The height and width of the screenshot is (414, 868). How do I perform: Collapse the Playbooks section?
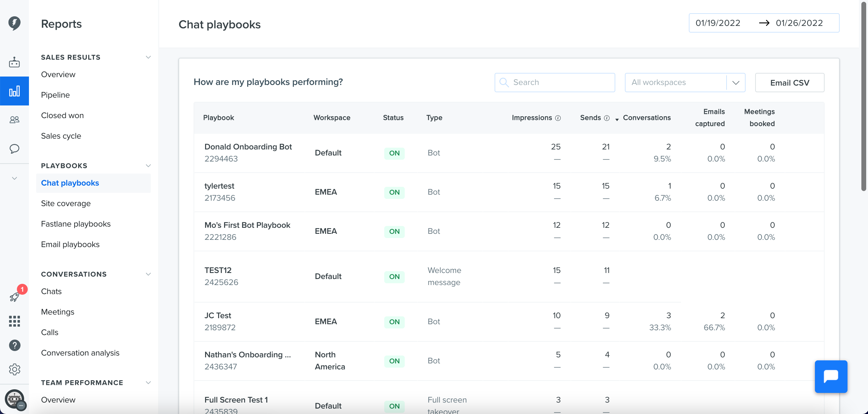(x=148, y=166)
